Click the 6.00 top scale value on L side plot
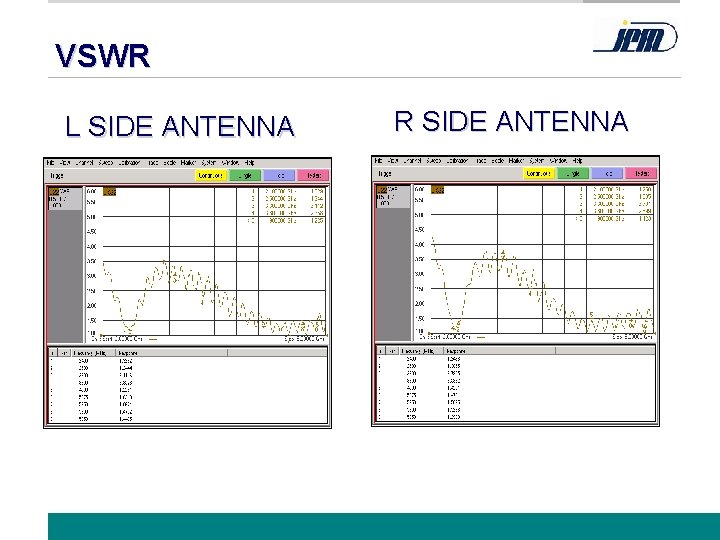 91,191
